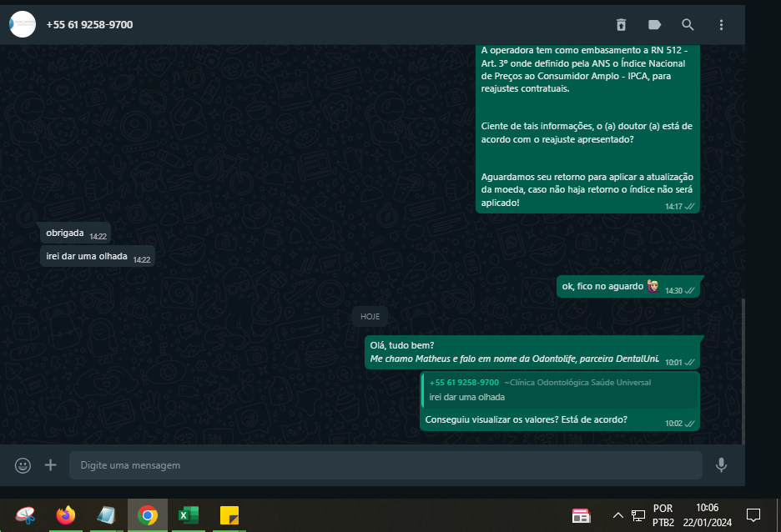Image resolution: width=781 pixels, height=532 pixels.
Task: Open the emoji picker
Action: [23, 465]
